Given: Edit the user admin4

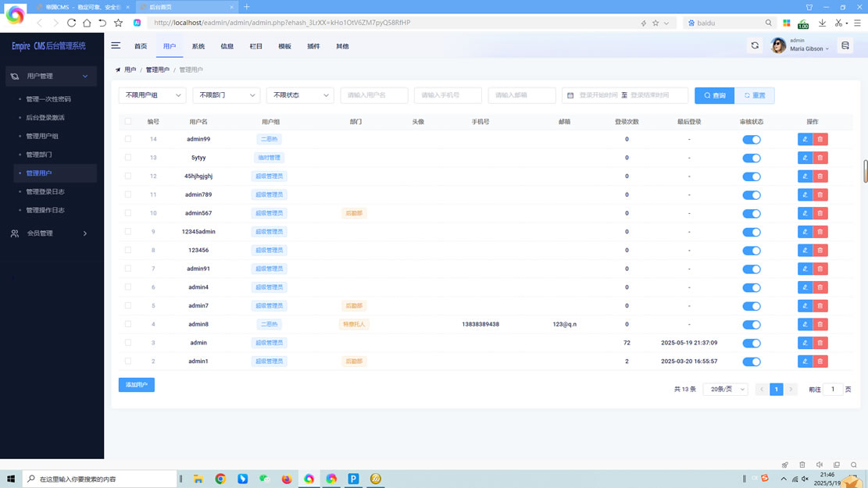Looking at the screenshot, I should point(805,287).
